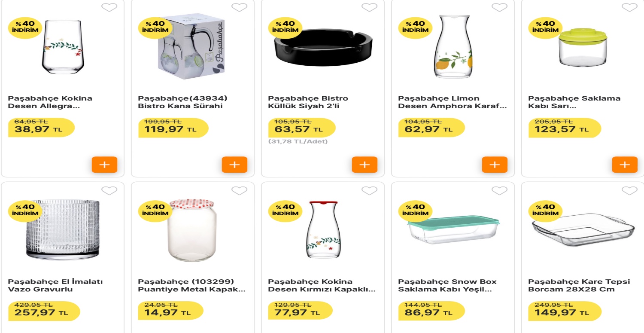Add Saklama Kabı Sarı to cart

(625, 165)
